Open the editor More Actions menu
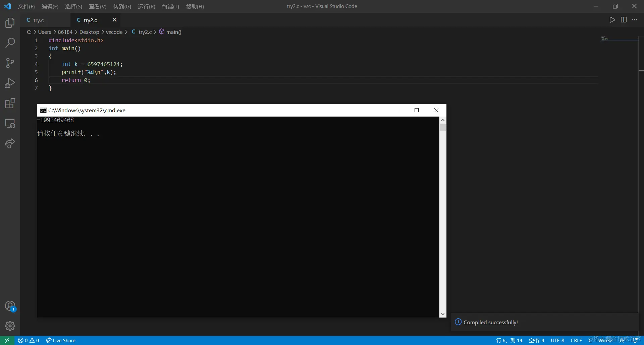Image resolution: width=644 pixels, height=345 pixels. click(x=634, y=20)
